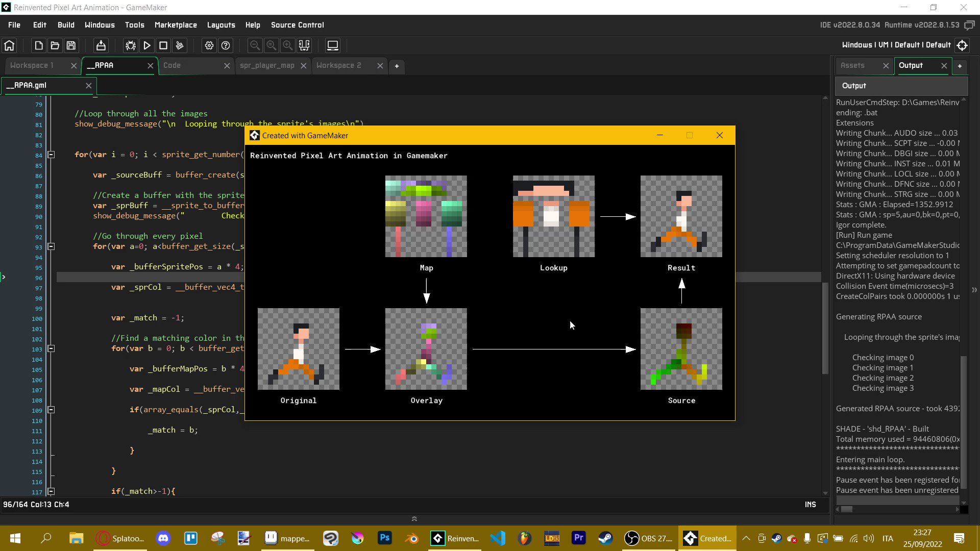The image size is (980, 551).
Task: Open the target manager crosshair icon
Action: (x=962, y=45)
